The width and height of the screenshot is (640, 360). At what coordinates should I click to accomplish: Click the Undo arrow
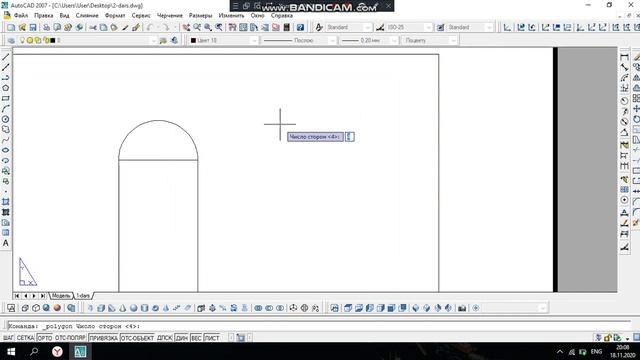point(150,27)
